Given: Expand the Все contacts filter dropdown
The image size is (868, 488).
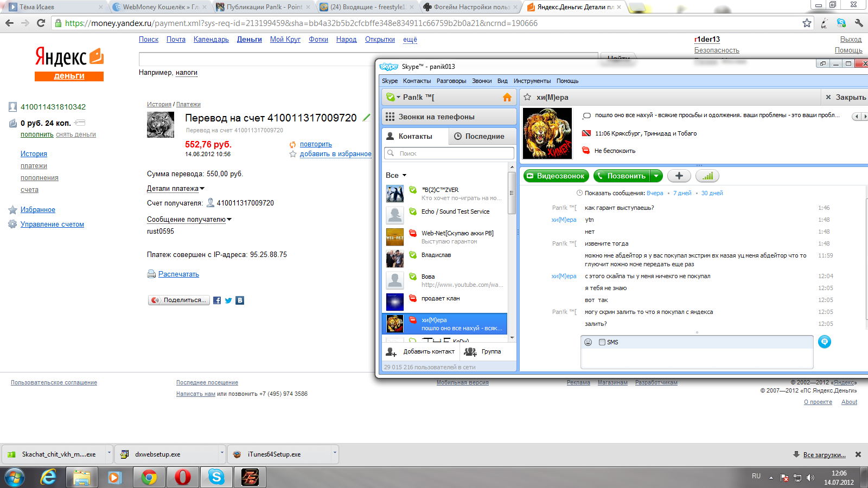Looking at the screenshot, I should click(x=404, y=175).
